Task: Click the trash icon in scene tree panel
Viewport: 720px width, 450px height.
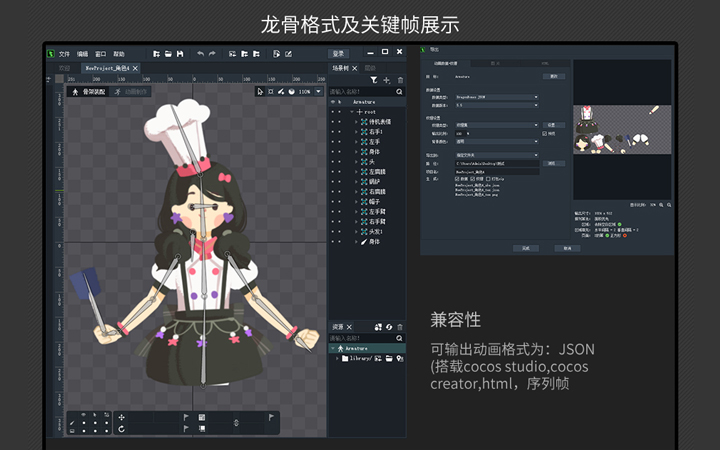Action: (x=400, y=80)
